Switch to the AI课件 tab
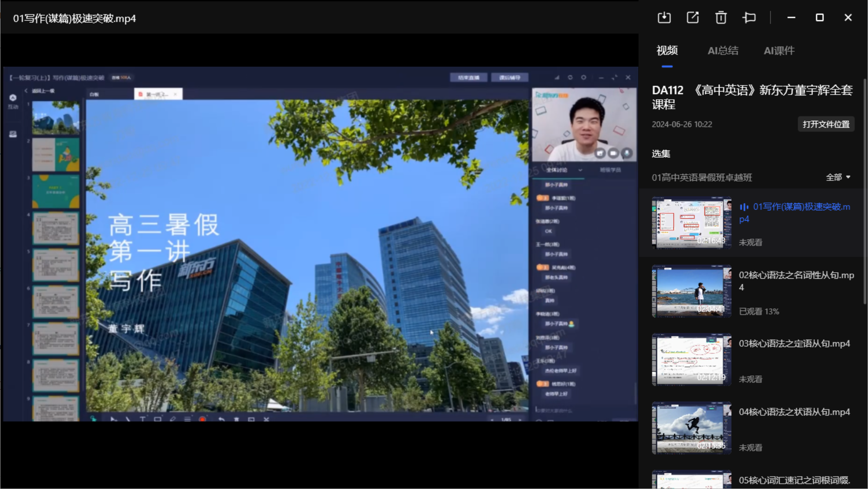 [779, 51]
